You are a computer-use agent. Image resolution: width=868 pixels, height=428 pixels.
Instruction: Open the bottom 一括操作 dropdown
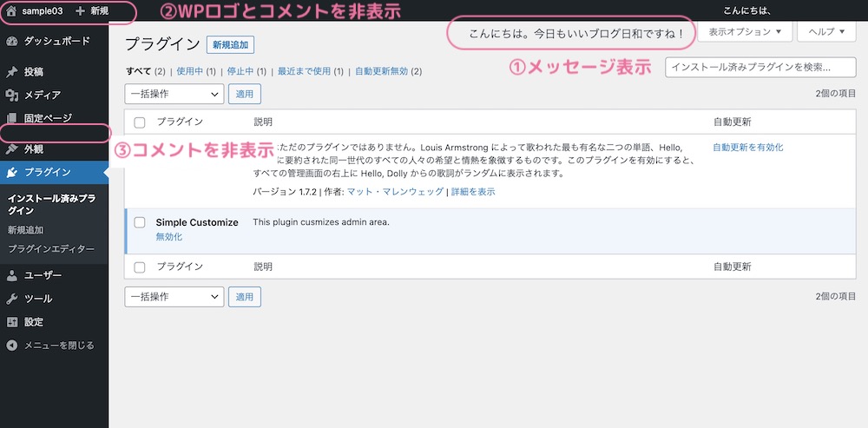click(x=174, y=297)
